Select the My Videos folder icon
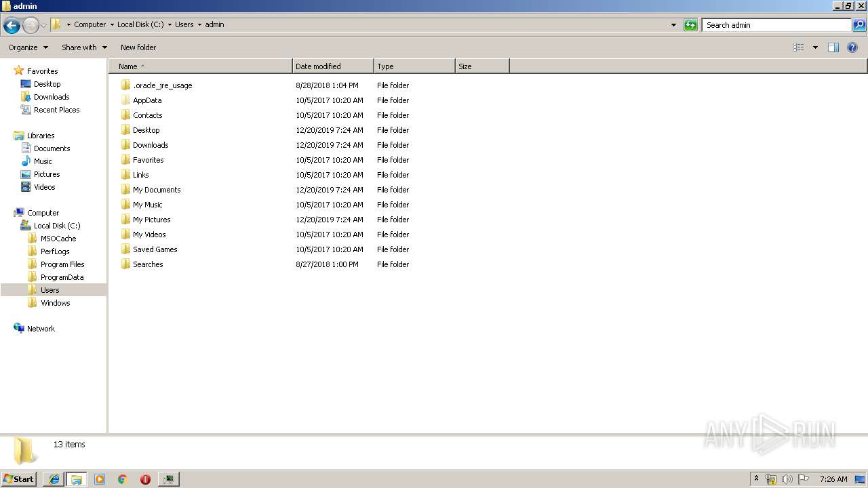 point(125,235)
